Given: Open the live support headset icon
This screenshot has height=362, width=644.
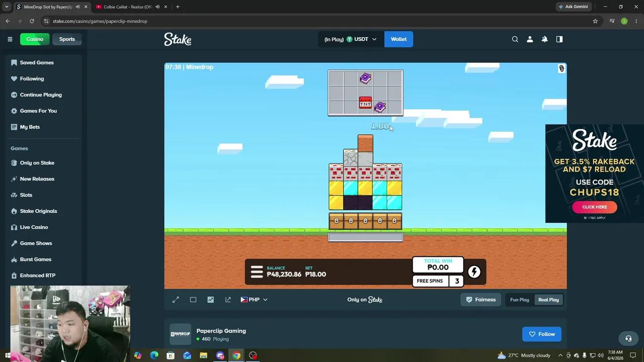Looking at the screenshot, I should [x=628, y=338].
